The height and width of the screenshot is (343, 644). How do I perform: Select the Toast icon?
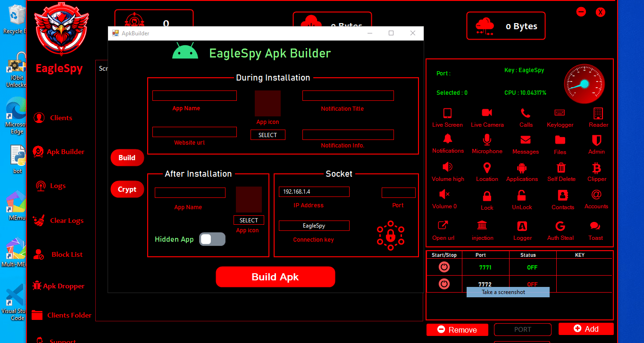595,229
